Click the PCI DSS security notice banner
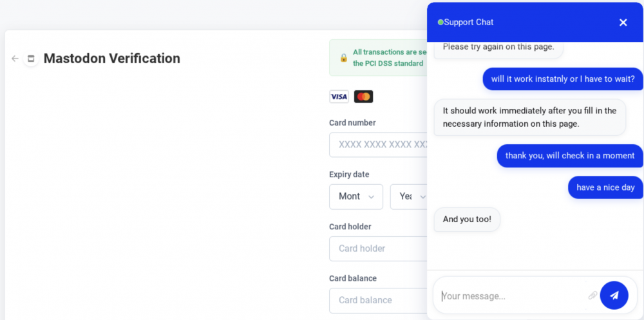 pyautogui.click(x=378, y=57)
